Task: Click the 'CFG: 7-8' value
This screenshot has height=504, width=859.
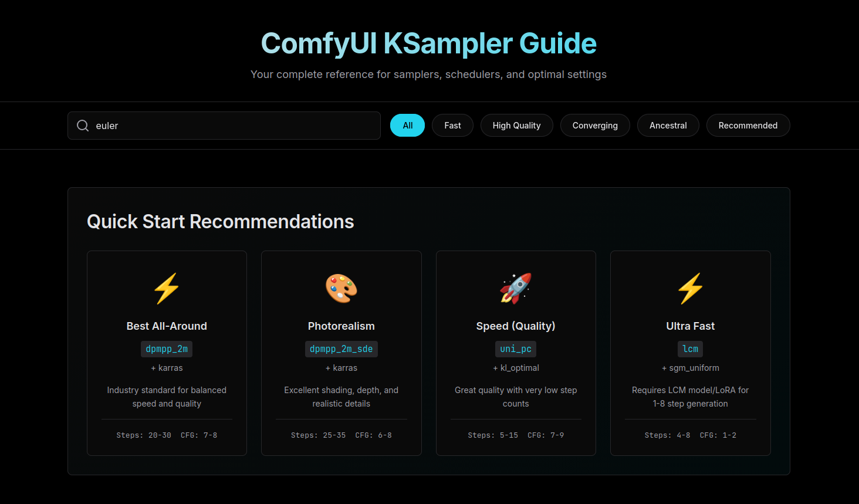Action: point(199,435)
